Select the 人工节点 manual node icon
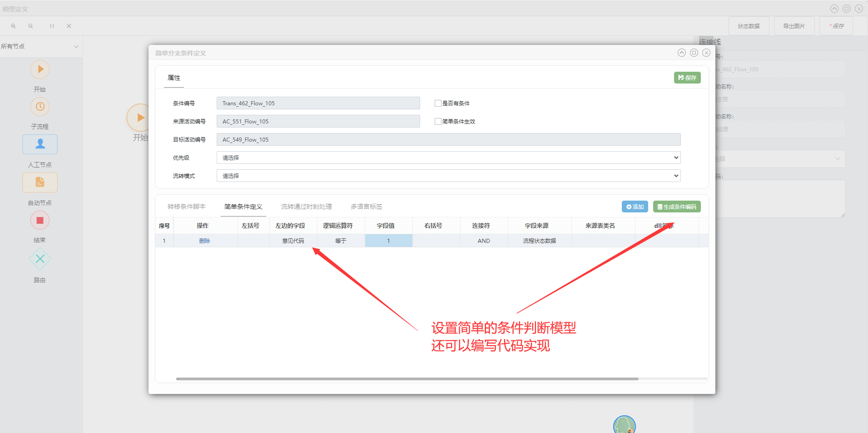This screenshot has width=868, height=433. (x=40, y=144)
